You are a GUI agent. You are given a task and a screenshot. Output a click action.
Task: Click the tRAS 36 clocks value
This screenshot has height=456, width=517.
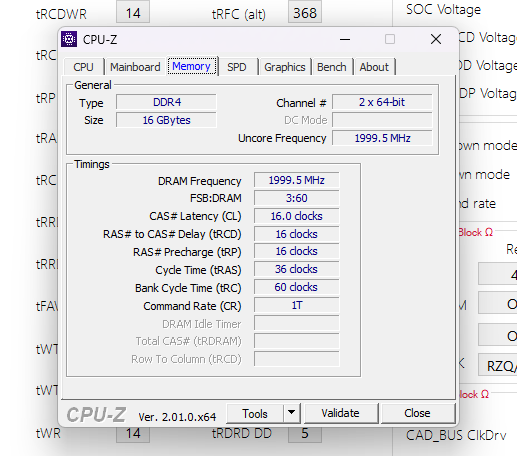tap(296, 269)
